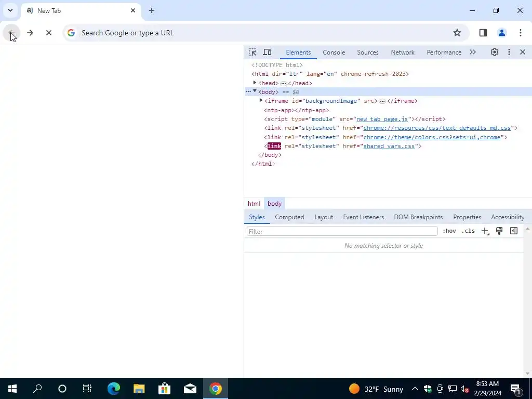Open the Sources tab
Screen dimensions: 532x399
click(x=367, y=52)
